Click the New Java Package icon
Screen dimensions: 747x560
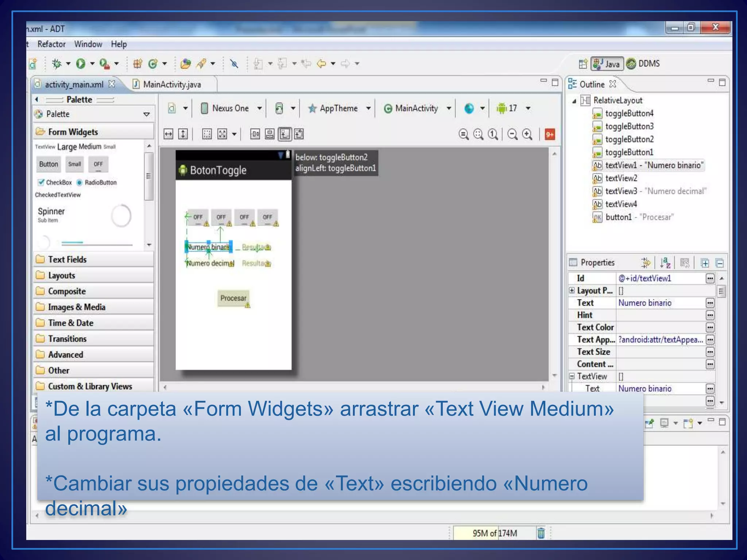[x=138, y=64]
